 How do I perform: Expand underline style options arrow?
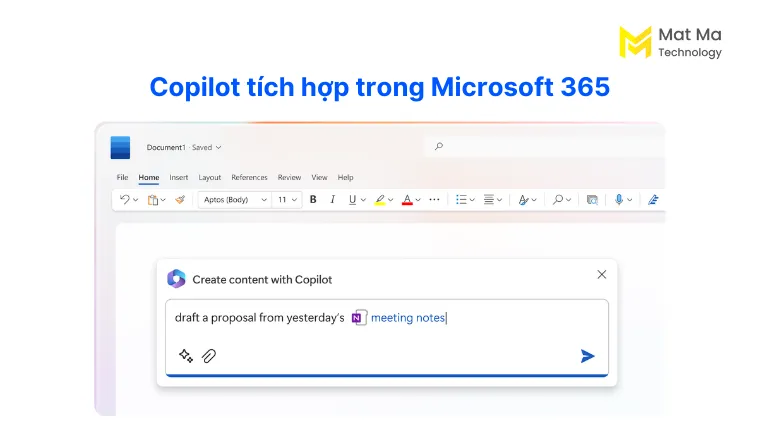point(363,200)
